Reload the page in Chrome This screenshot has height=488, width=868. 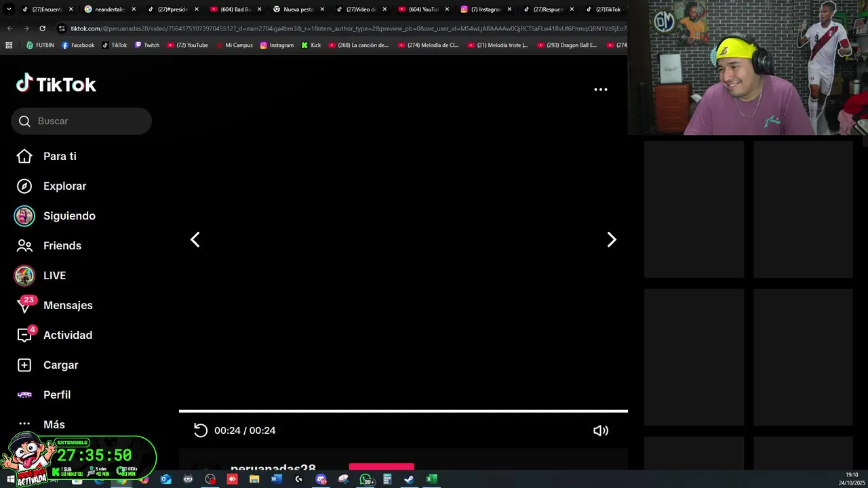(x=42, y=28)
